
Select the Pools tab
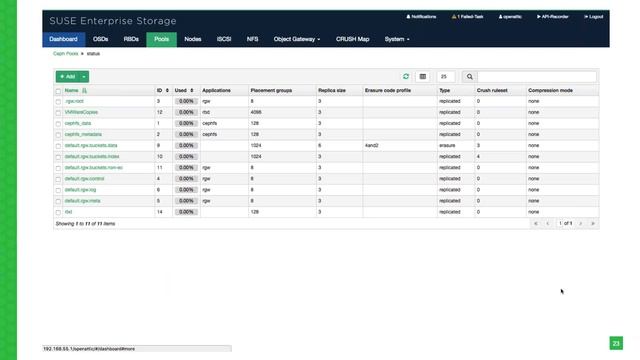(x=161, y=39)
